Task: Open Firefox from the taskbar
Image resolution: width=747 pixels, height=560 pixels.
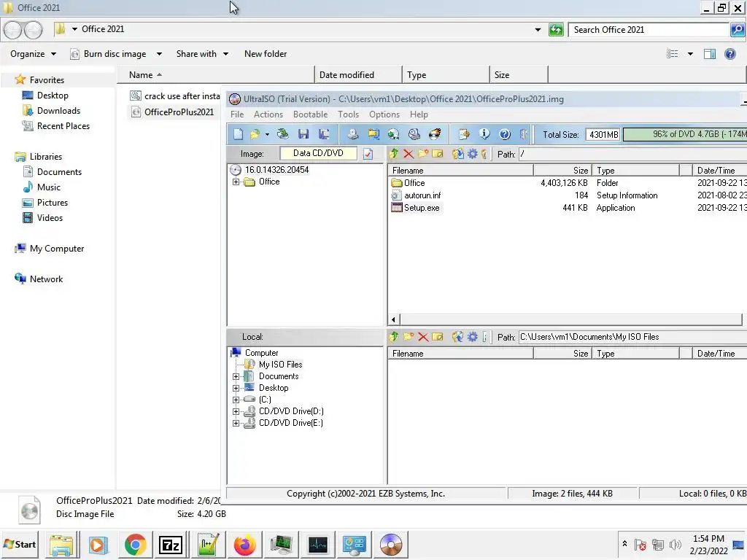Action: tap(244, 544)
